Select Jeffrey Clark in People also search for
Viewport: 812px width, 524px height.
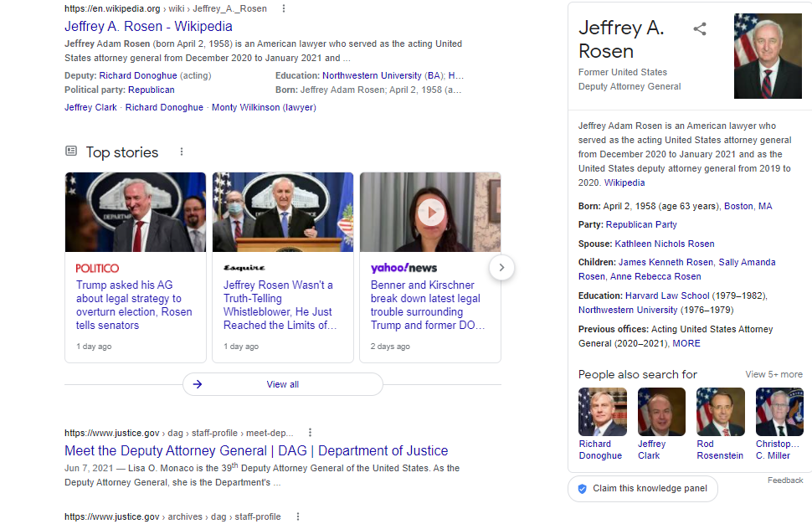[x=661, y=424]
